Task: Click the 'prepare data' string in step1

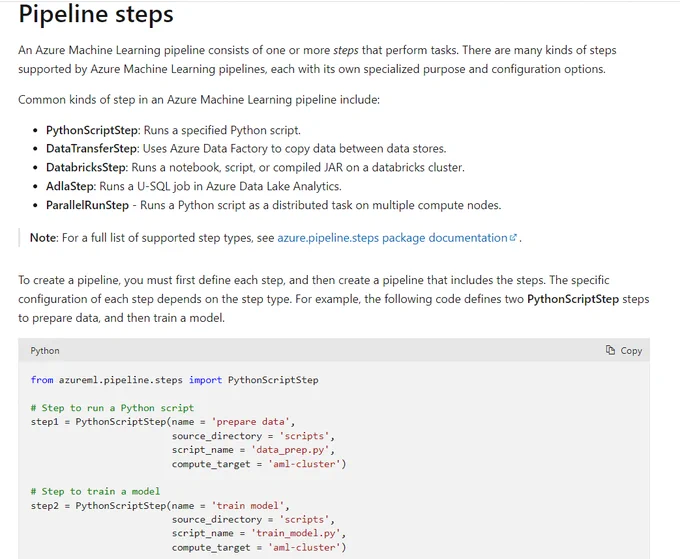Action: pyautogui.click(x=250, y=422)
